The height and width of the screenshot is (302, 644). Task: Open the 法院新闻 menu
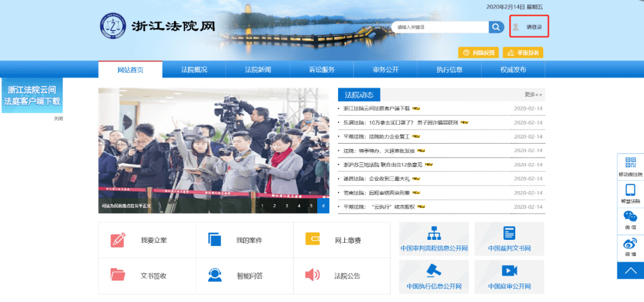tap(258, 69)
